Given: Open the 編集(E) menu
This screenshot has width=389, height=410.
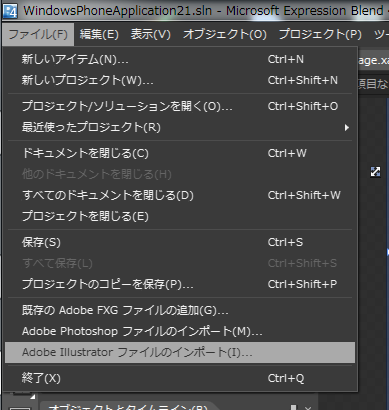Looking at the screenshot, I should point(99,34).
